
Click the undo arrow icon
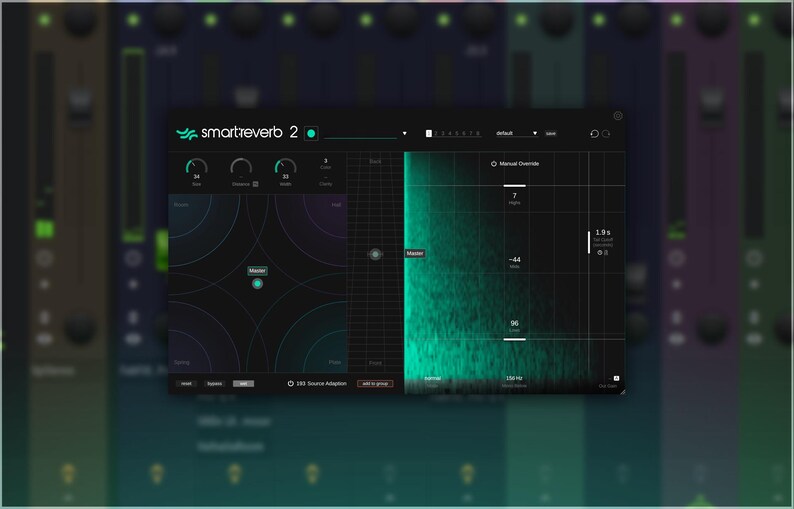pos(594,134)
